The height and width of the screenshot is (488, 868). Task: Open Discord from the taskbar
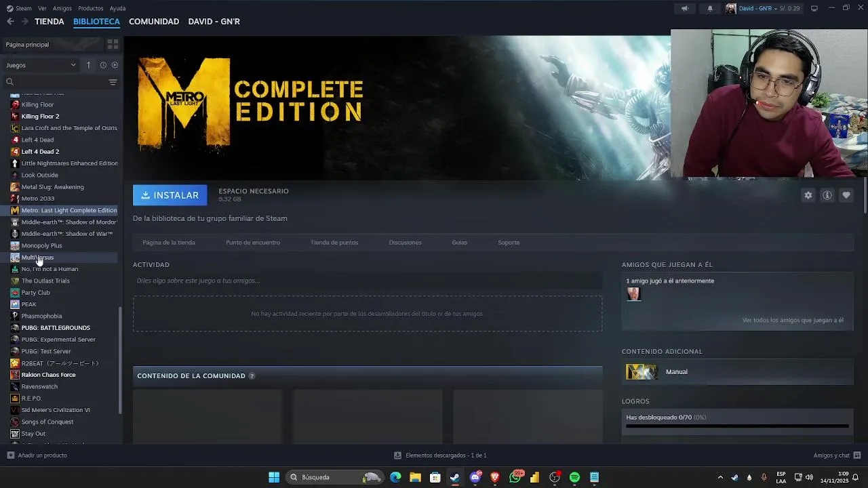click(x=475, y=477)
